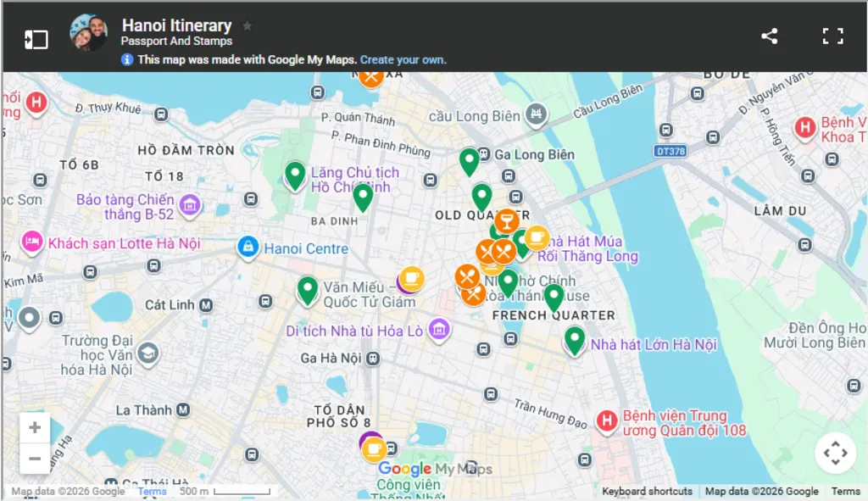Select yellow coffee pin near Văn Miếu

pos(411,278)
